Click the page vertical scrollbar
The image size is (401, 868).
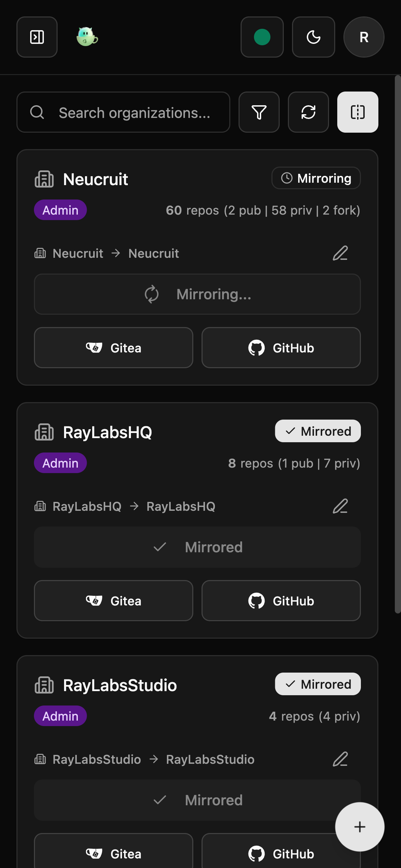point(398,343)
